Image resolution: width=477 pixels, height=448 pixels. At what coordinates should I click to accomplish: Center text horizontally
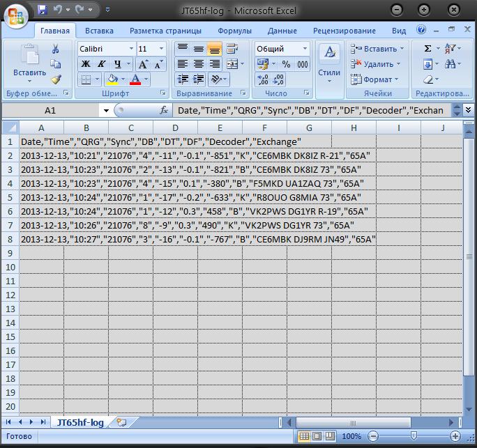199,64
